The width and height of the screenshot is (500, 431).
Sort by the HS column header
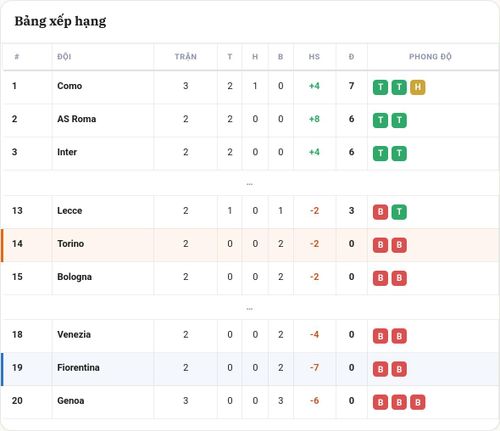pyautogui.click(x=314, y=57)
